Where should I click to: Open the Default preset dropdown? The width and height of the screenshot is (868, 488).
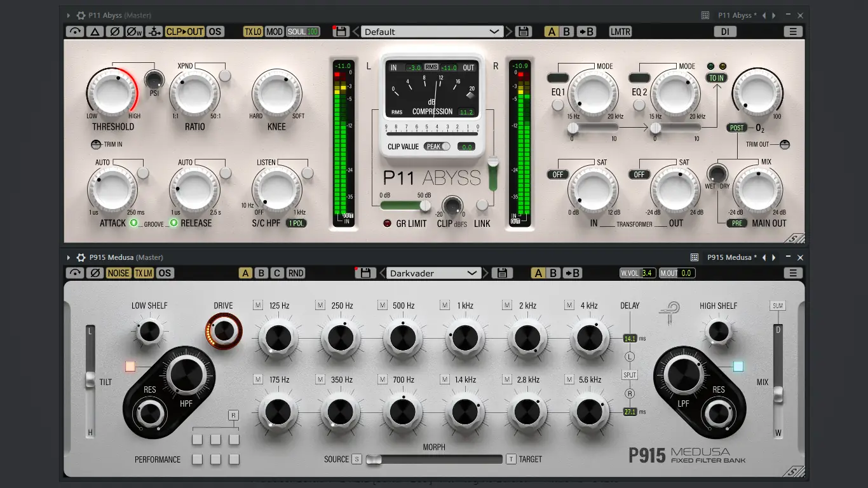(x=431, y=30)
